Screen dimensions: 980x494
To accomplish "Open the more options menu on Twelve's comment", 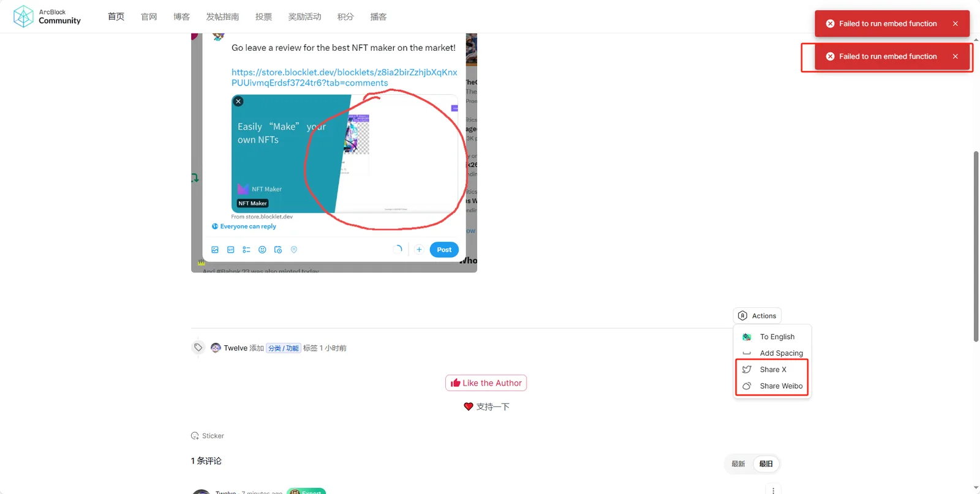I will coord(774,490).
